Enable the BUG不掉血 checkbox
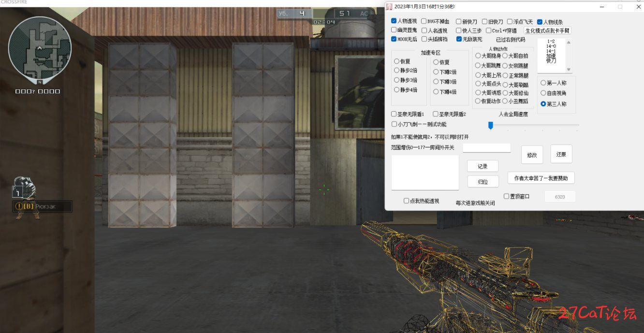The image size is (644, 333). (x=424, y=21)
